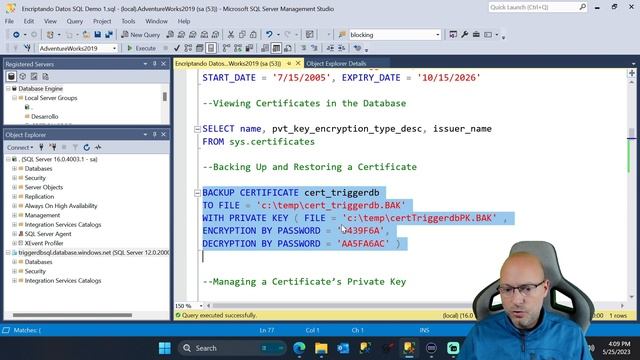640x360 pixels.
Task: Click the Toolbox briefcase icon
Action: click(x=476, y=35)
